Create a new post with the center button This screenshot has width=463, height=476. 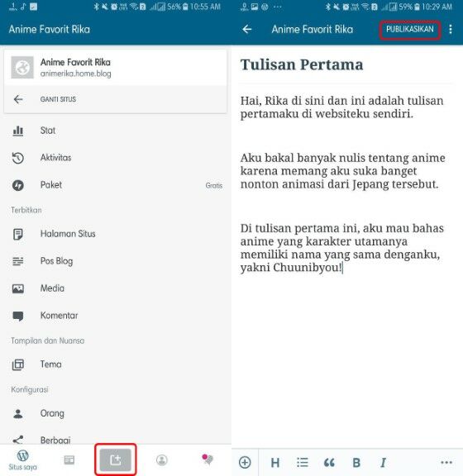[x=116, y=460]
